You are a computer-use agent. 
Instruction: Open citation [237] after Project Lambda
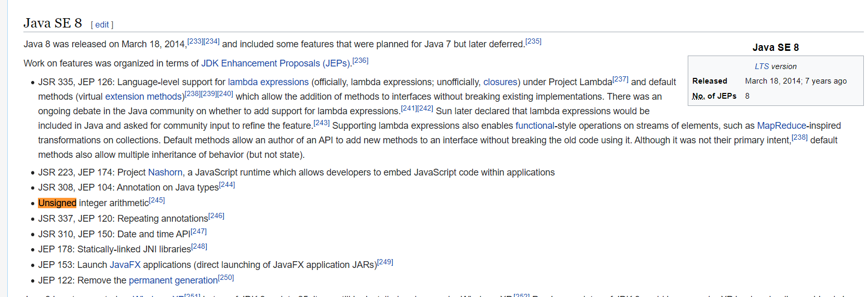[x=621, y=79]
